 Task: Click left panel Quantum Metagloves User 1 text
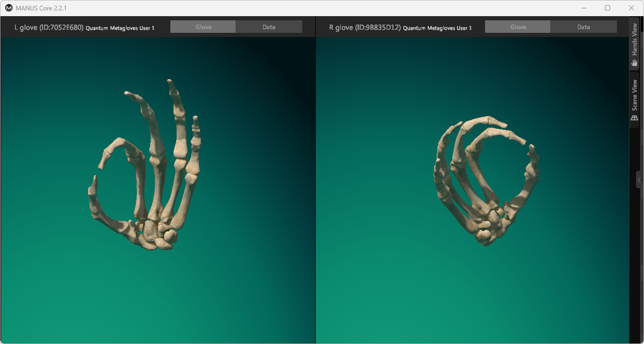point(120,28)
